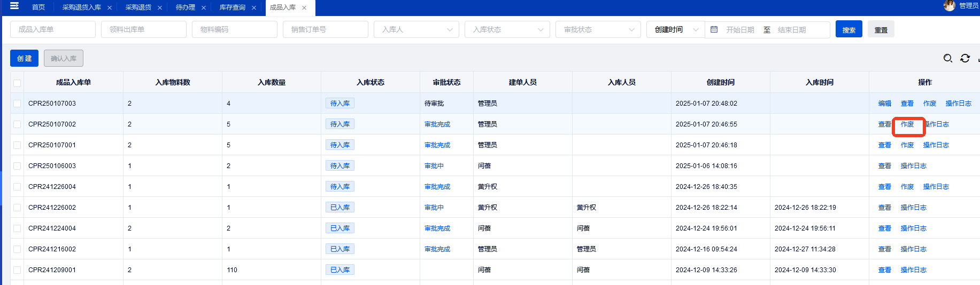Viewport: 980px width, 285px height.
Task: Click 查看 for CPR250107003
Action: click(907, 104)
